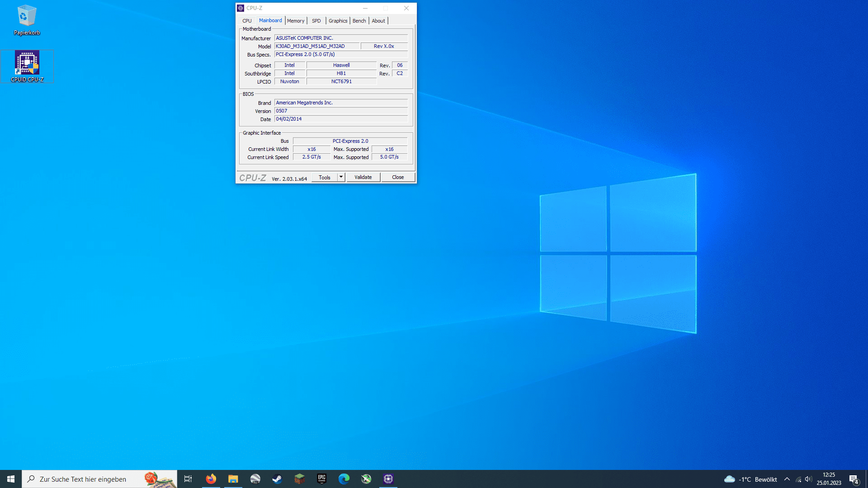Screen dimensions: 868x488
Task: Click the Southbridge H81 value
Action: [341, 73]
